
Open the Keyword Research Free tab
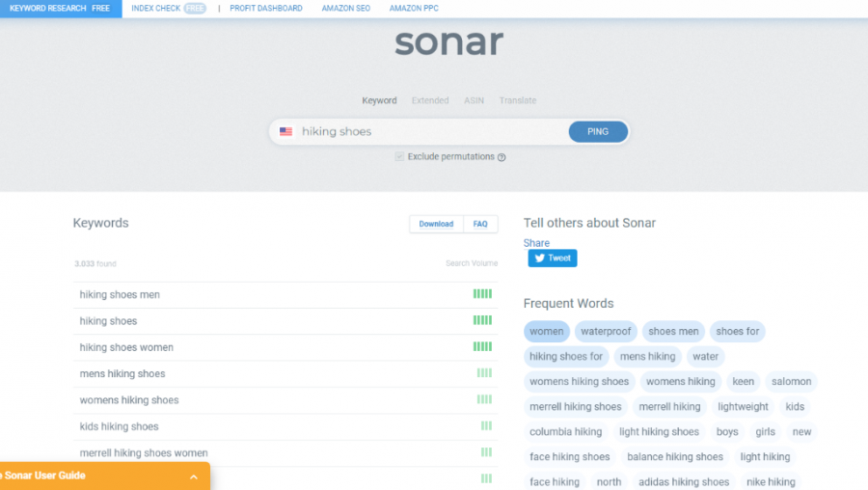pyautogui.click(x=61, y=9)
